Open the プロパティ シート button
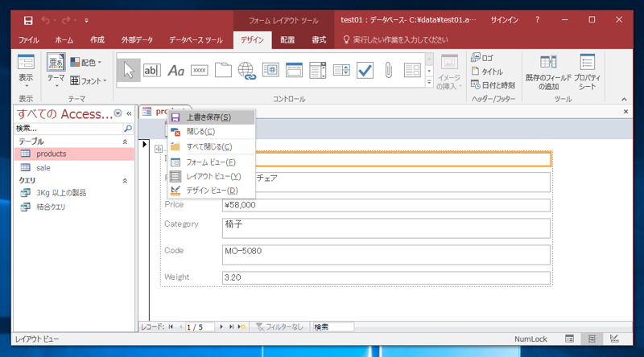644x357 pixels. tap(588, 72)
